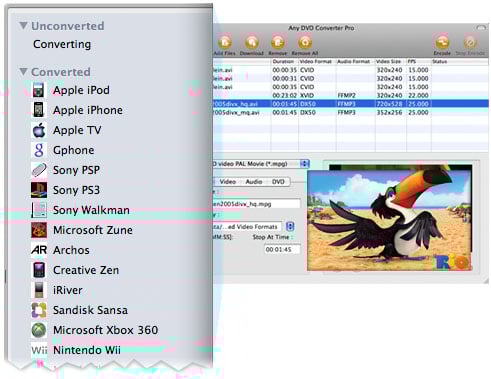The image size is (491, 379).
Task: Click the iRiver device icon
Action: (x=39, y=290)
